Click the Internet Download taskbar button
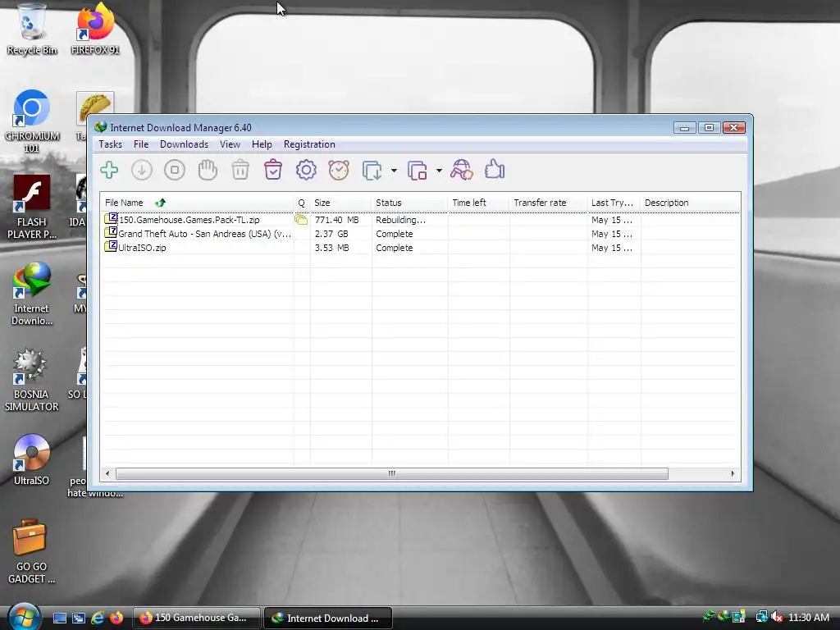The image size is (840, 630). 328,618
